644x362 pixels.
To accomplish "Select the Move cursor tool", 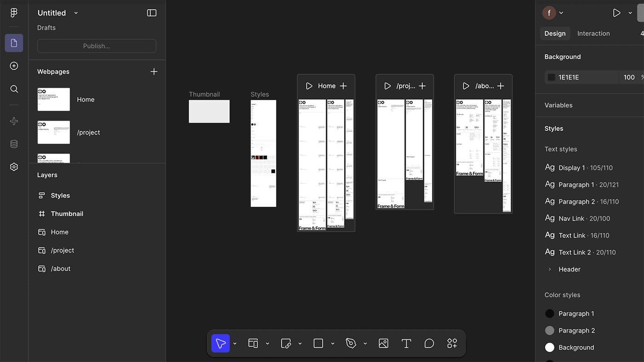I will pos(220,343).
